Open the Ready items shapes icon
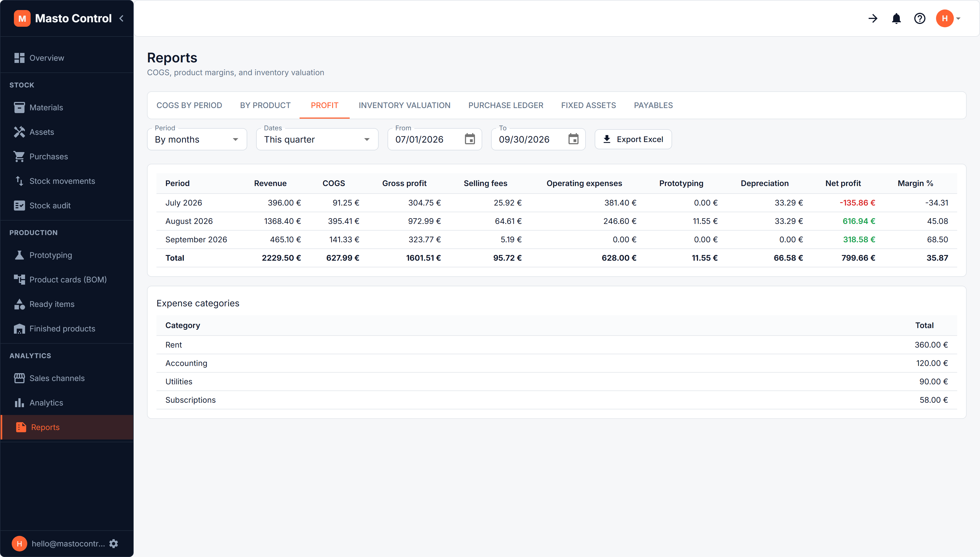The width and height of the screenshot is (980, 557). [x=19, y=304]
